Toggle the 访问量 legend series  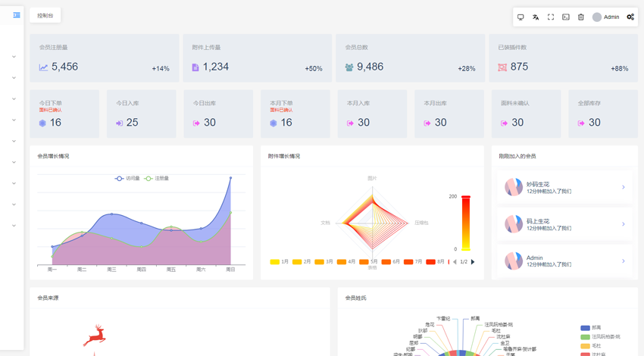click(127, 178)
